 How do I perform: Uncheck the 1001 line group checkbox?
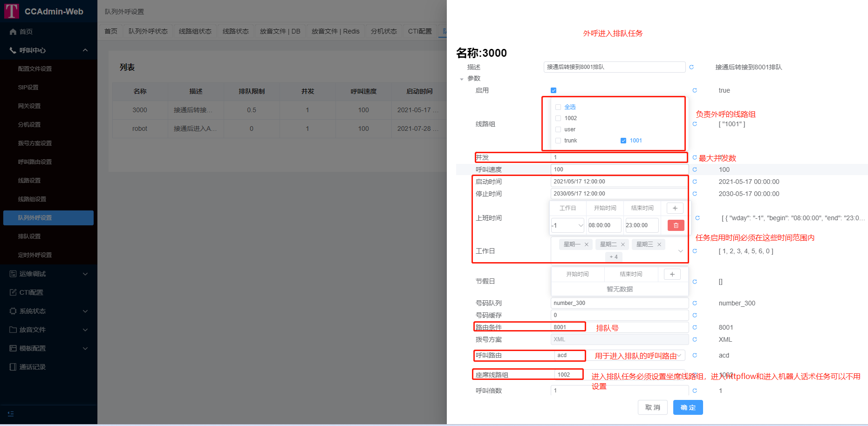(x=623, y=141)
